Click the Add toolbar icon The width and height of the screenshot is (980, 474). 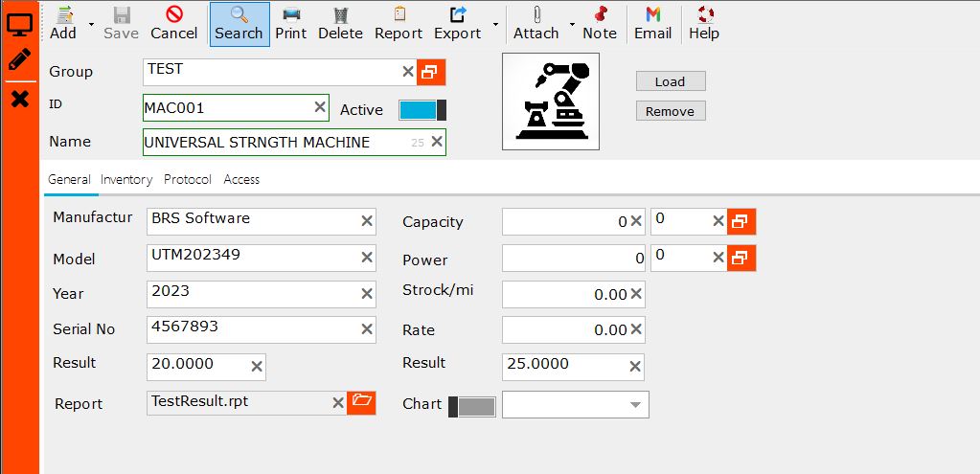pos(63,13)
